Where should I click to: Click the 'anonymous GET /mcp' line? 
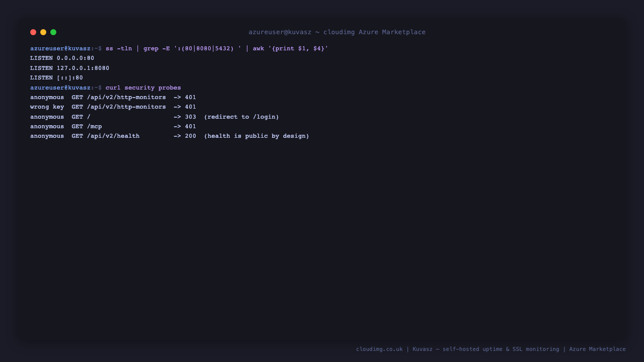(113, 126)
